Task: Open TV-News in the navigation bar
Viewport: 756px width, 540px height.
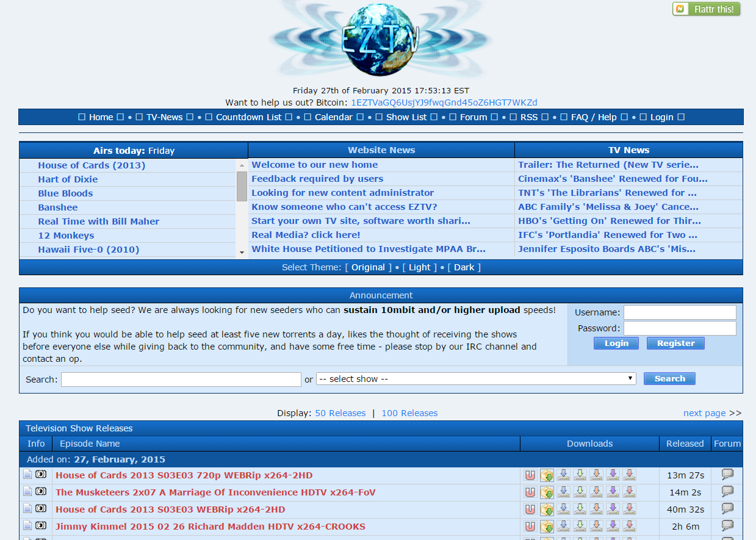Action: [164, 117]
